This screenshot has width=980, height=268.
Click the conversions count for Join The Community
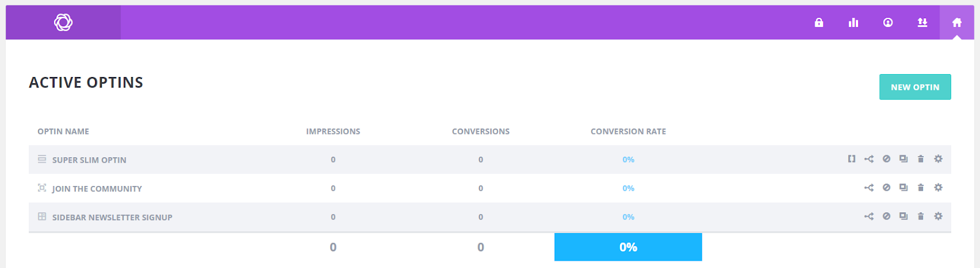(481, 188)
